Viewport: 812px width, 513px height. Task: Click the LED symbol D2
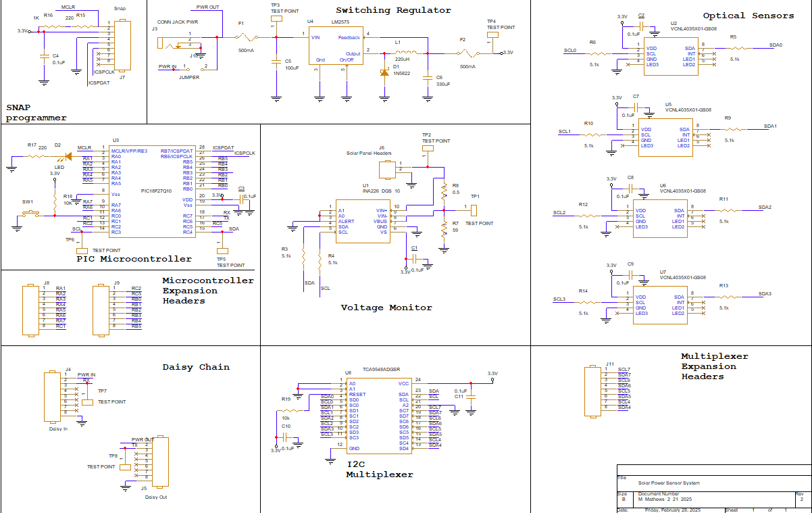click(67, 156)
